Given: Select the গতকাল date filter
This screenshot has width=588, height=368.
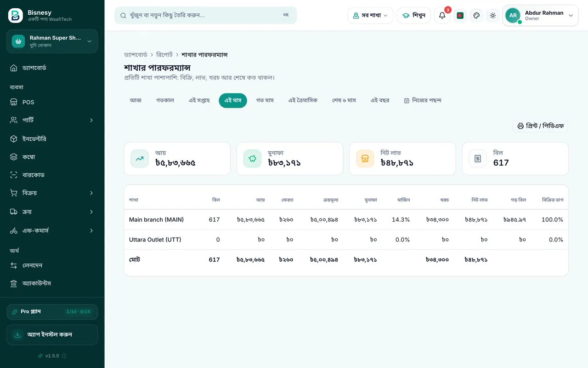Looking at the screenshot, I should point(165,101).
